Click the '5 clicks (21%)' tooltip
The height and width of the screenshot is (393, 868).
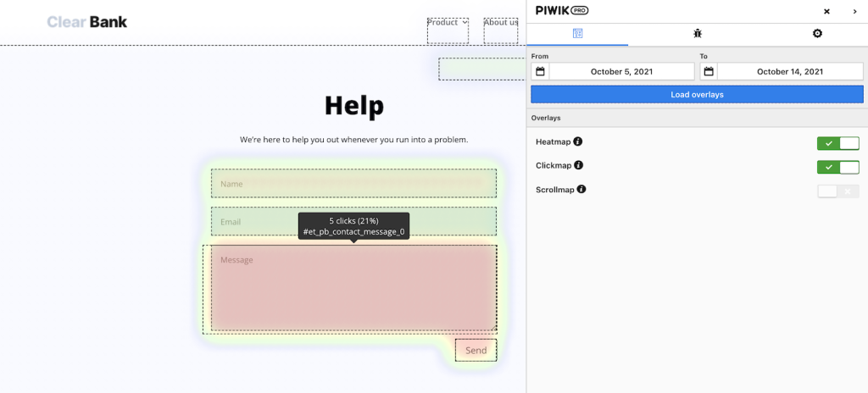point(353,226)
